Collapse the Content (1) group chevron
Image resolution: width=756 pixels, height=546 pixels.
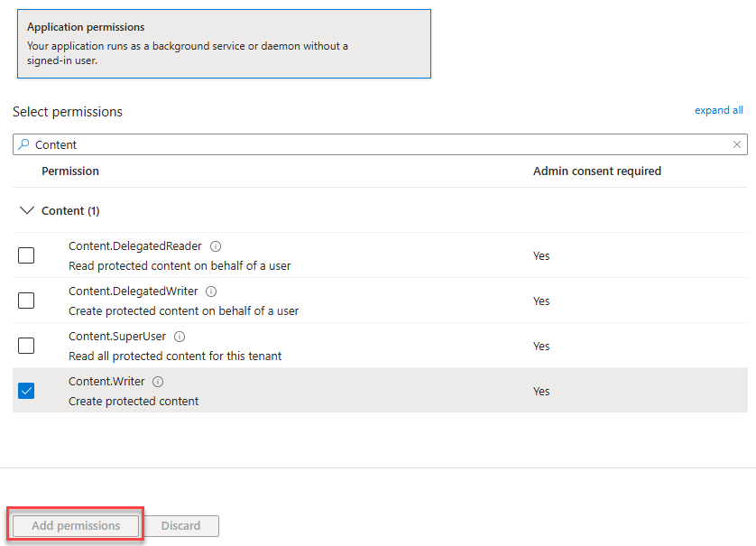pos(26,210)
